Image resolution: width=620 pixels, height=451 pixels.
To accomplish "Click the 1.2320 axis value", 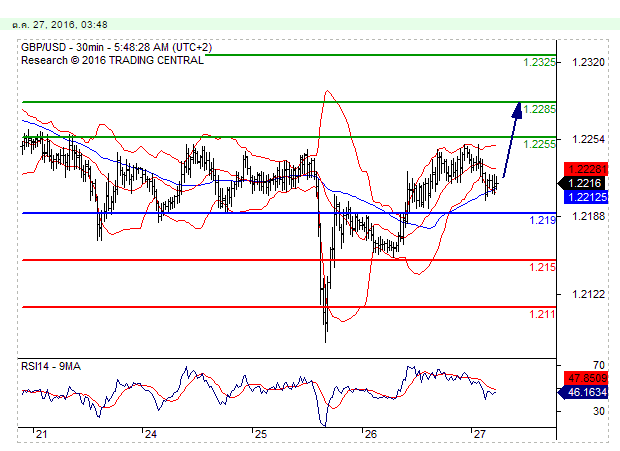I will pyautogui.click(x=588, y=62).
